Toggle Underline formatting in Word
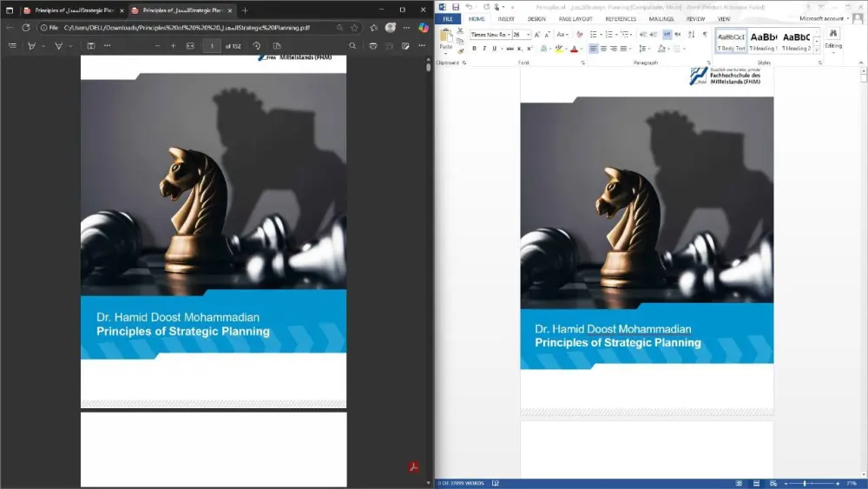This screenshot has width=868, height=489. [x=495, y=49]
